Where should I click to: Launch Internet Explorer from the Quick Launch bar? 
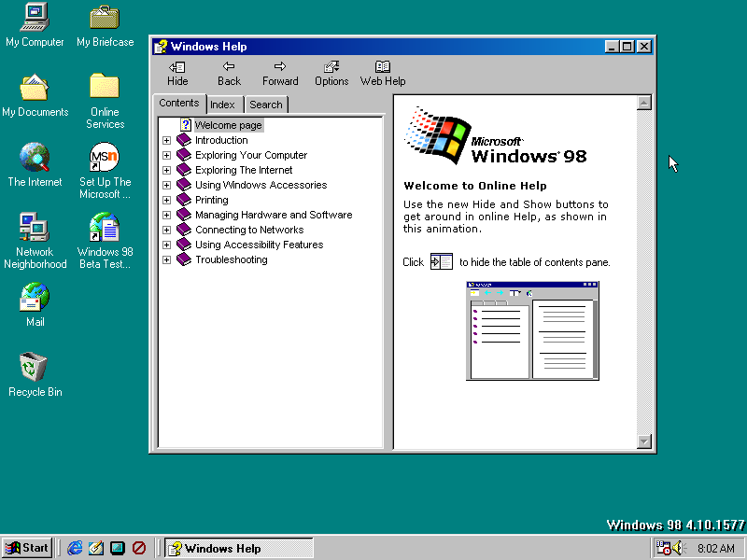coord(75,548)
